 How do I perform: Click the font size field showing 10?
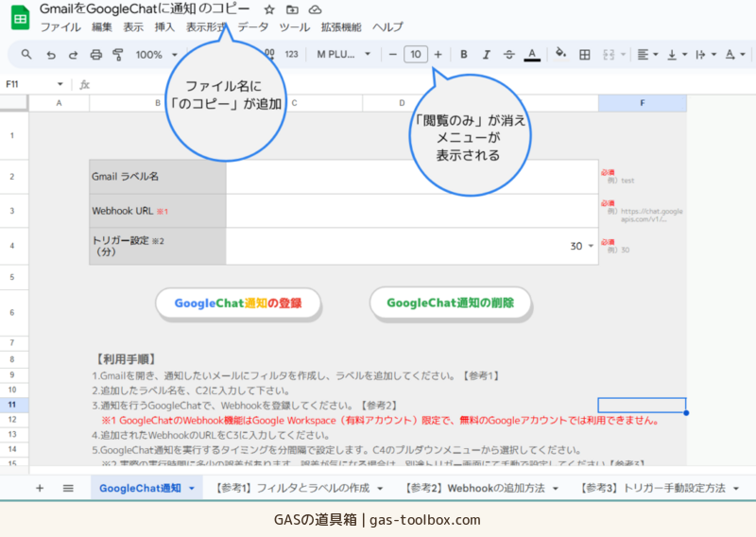[416, 55]
